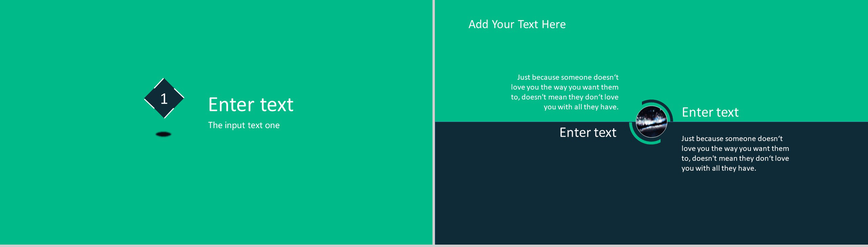Select the "Enter text" heading right of the photo

(x=710, y=112)
